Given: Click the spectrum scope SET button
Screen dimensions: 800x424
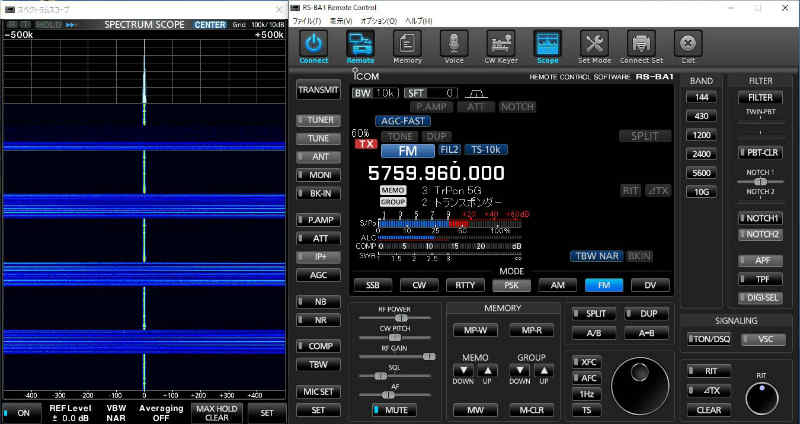Looking at the screenshot, I should click(x=267, y=413).
